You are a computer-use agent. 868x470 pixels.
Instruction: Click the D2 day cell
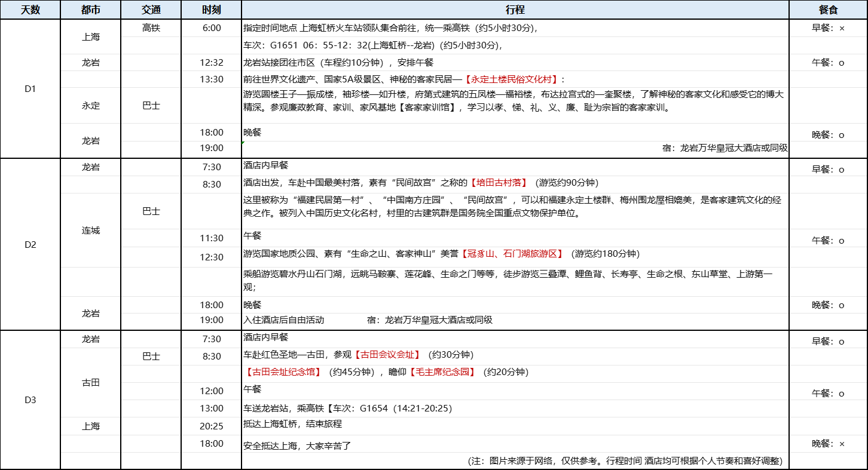click(30, 244)
